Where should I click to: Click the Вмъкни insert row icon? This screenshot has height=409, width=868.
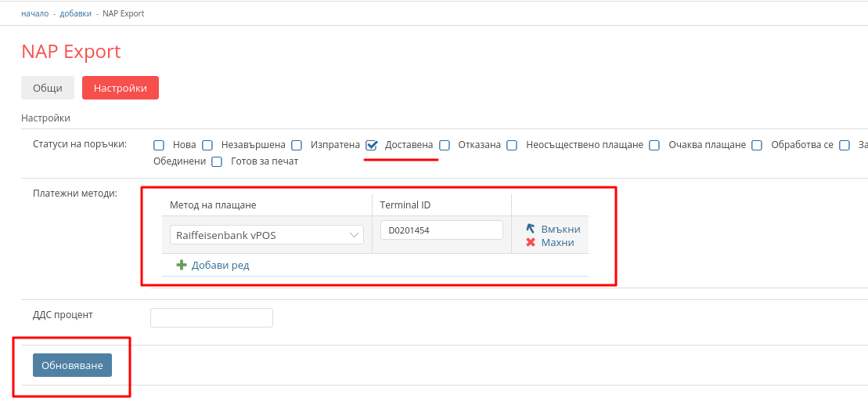point(531,229)
